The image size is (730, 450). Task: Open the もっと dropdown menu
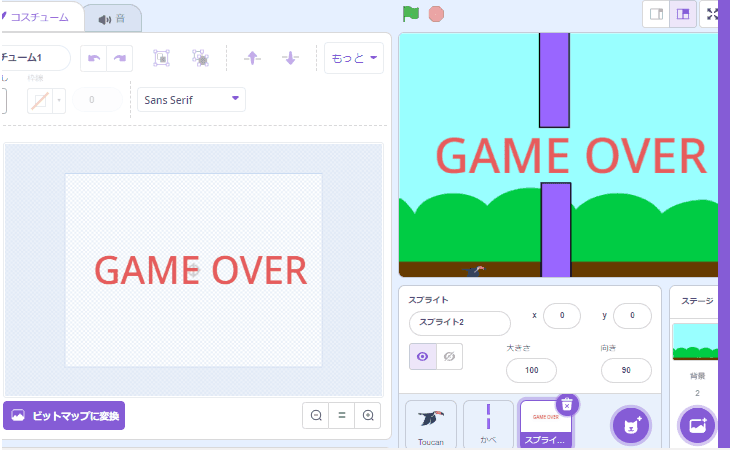(x=354, y=59)
